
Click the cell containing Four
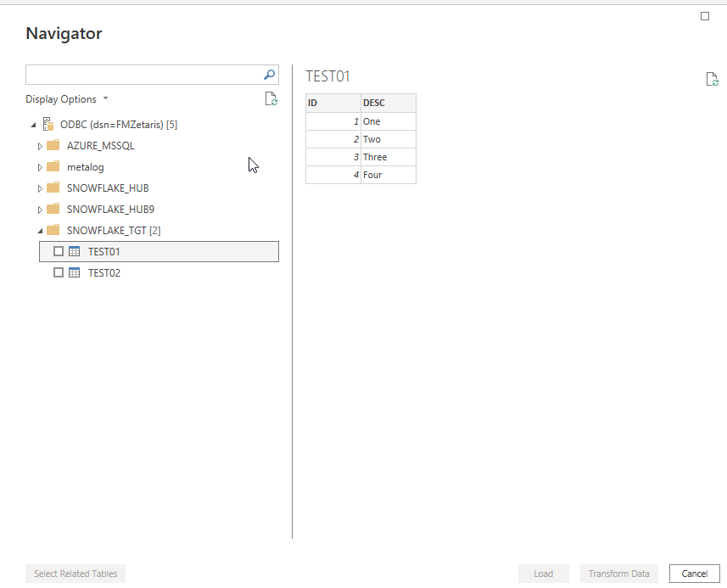click(x=389, y=175)
